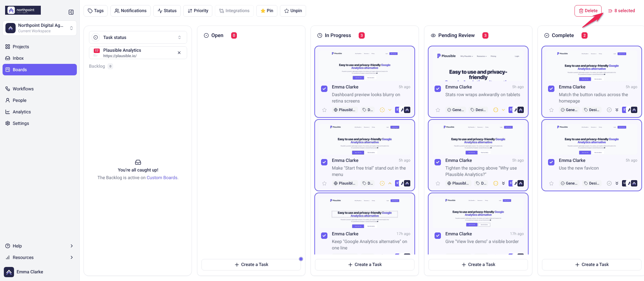644x281 pixels.
Task: Click priority icon on "Tighten the spacing" card
Action: coord(503,183)
